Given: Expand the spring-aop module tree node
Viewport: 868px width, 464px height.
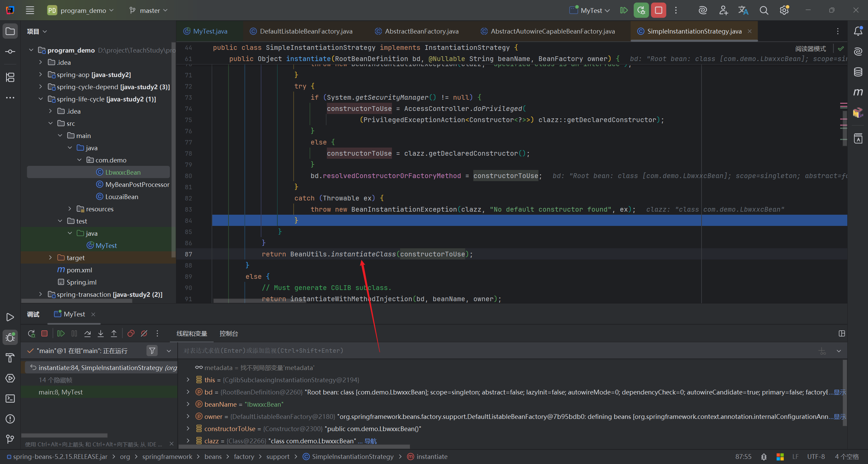Looking at the screenshot, I should pos(41,75).
